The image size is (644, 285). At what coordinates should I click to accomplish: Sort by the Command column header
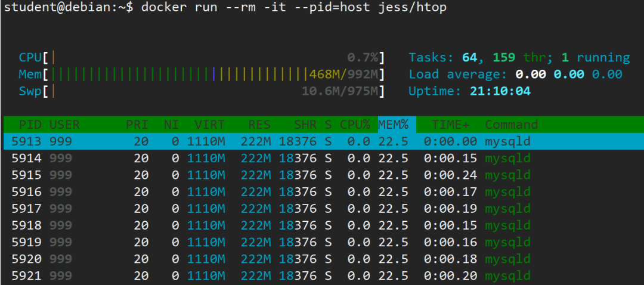click(x=512, y=125)
